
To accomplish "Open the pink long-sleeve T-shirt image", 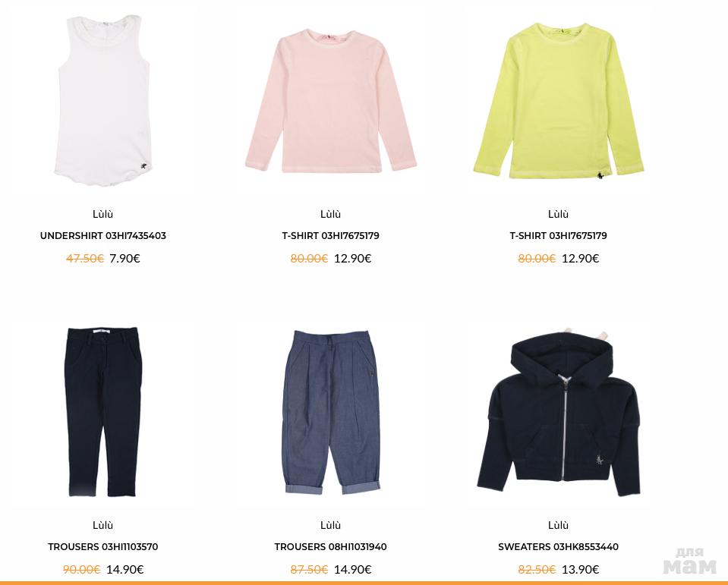I will coord(330,101).
